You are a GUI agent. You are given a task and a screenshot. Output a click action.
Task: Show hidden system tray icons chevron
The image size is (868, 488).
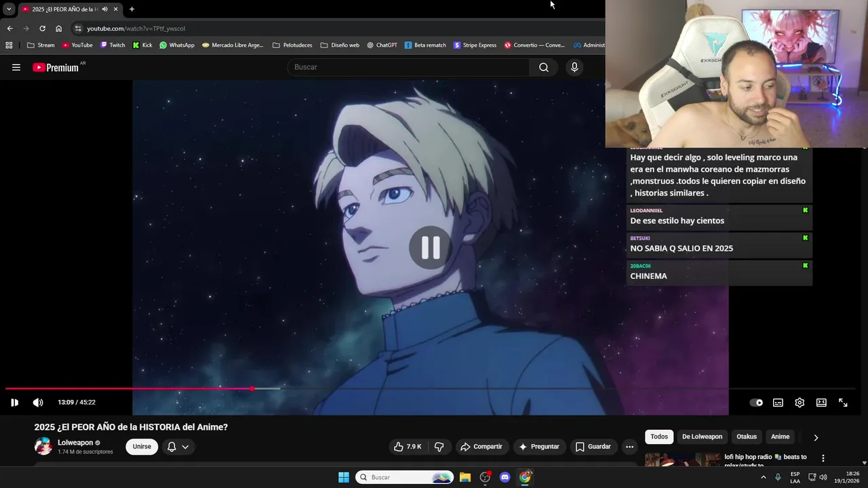(764, 477)
